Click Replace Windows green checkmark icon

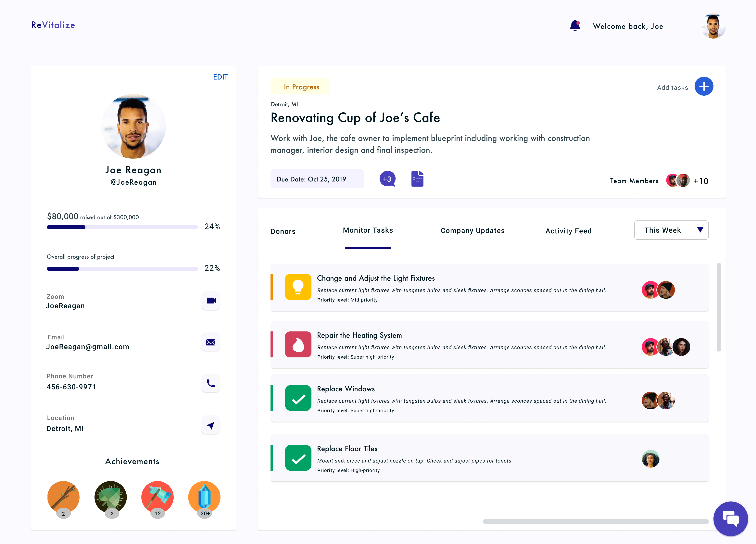[x=298, y=398]
